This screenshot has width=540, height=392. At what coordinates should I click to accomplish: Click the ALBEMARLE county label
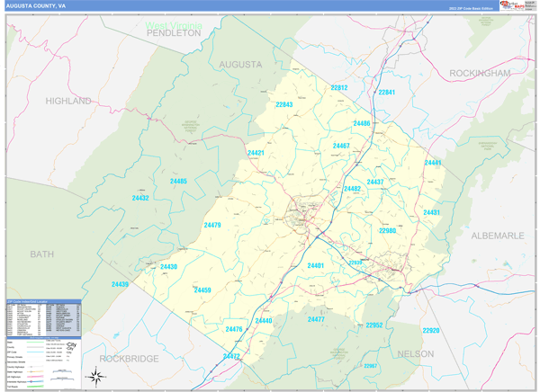[x=498, y=235]
